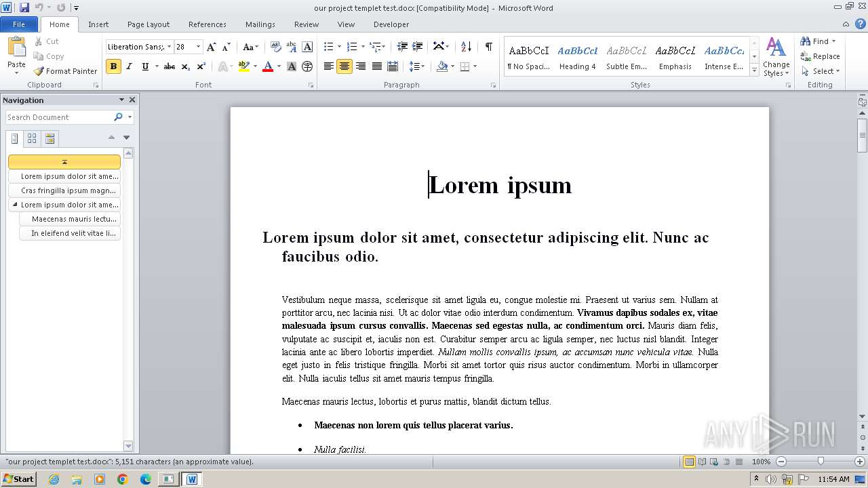Browse pages in Navigation pane
Viewport: 868px width, 488px height.
pyautogui.click(x=32, y=139)
